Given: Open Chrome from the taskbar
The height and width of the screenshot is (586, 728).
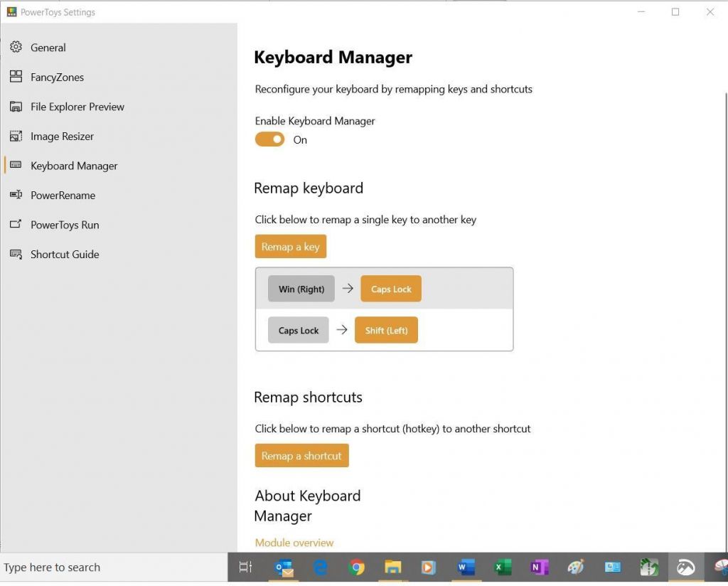Looking at the screenshot, I should pyautogui.click(x=356, y=567).
